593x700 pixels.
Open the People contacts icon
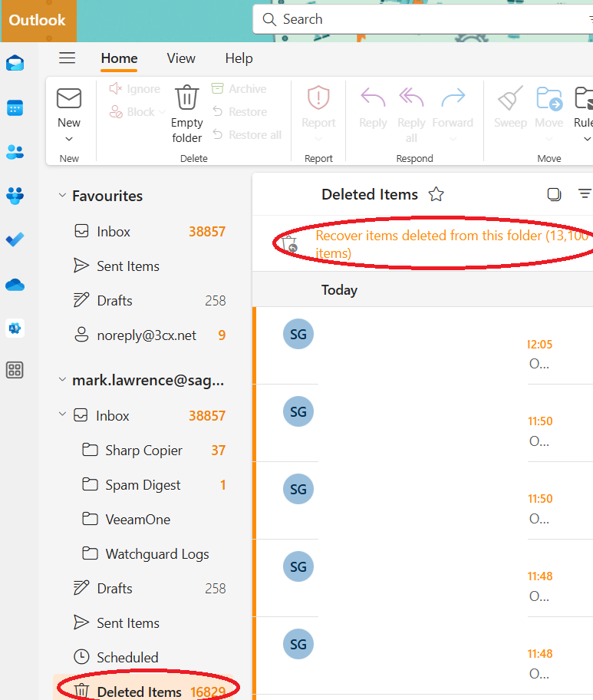[x=15, y=152]
